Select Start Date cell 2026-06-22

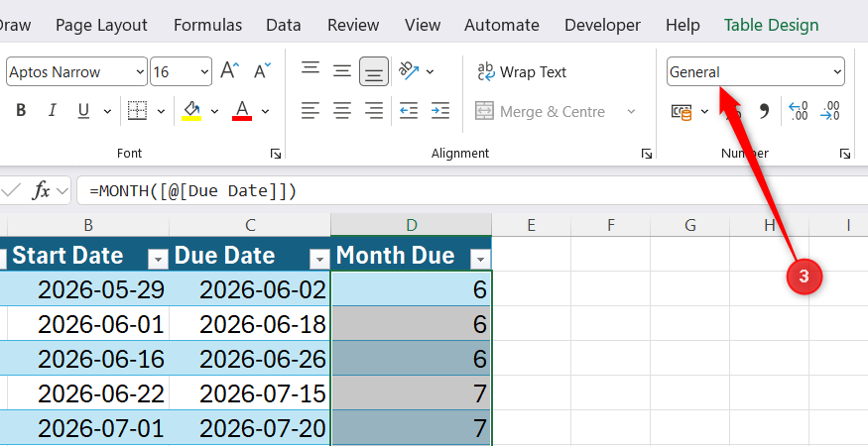88,393
